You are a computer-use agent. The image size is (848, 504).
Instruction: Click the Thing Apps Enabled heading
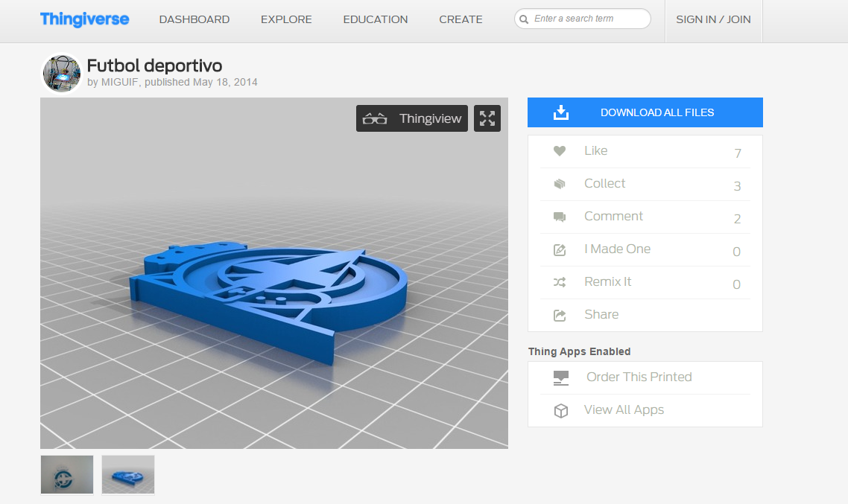point(579,351)
